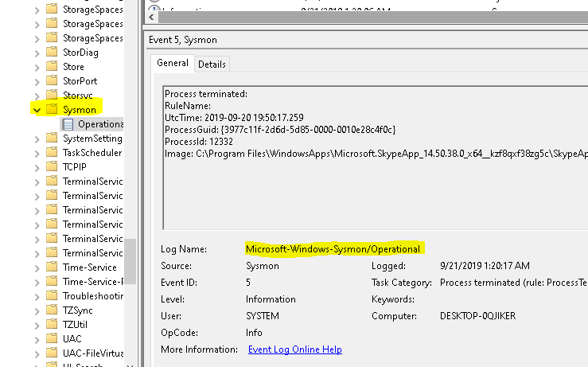Click the Task Category 'Process terminated' value
The width and height of the screenshot is (588, 367).
pos(514,283)
